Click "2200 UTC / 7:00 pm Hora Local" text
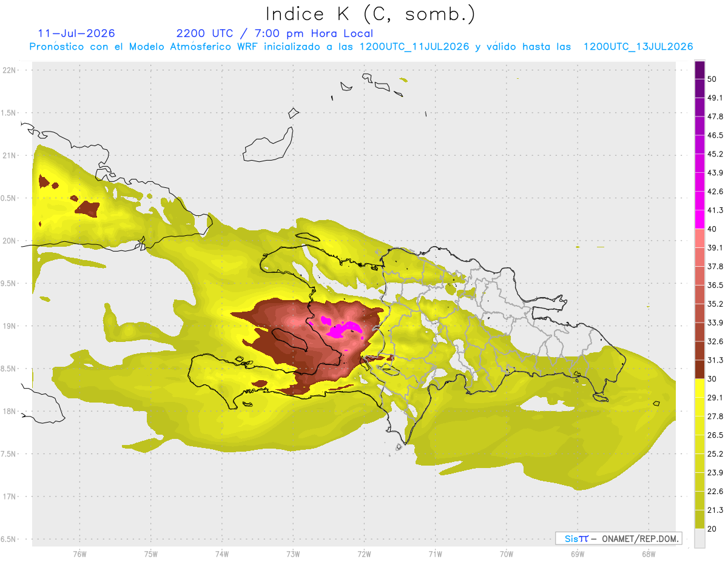Image resolution: width=728 pixels, height=562 pixels. tap(275, 33)
